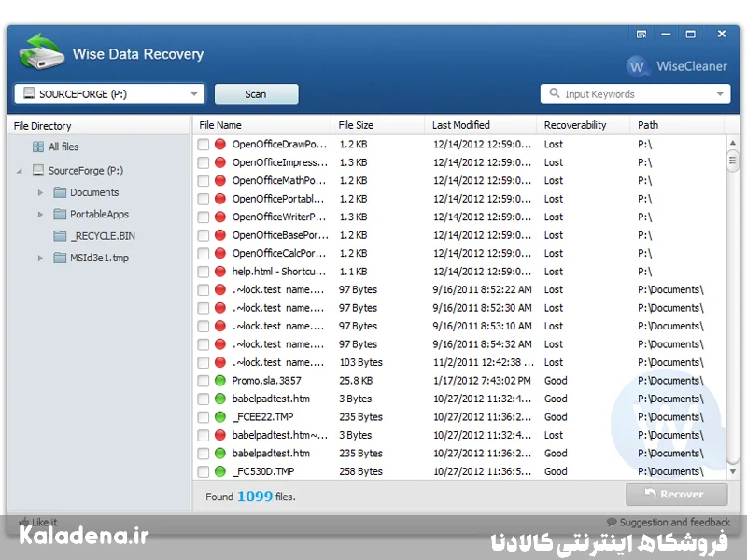Click the 25.8 KB file size cell
This screenshot has width=747, height=560.
click(356, 381)
